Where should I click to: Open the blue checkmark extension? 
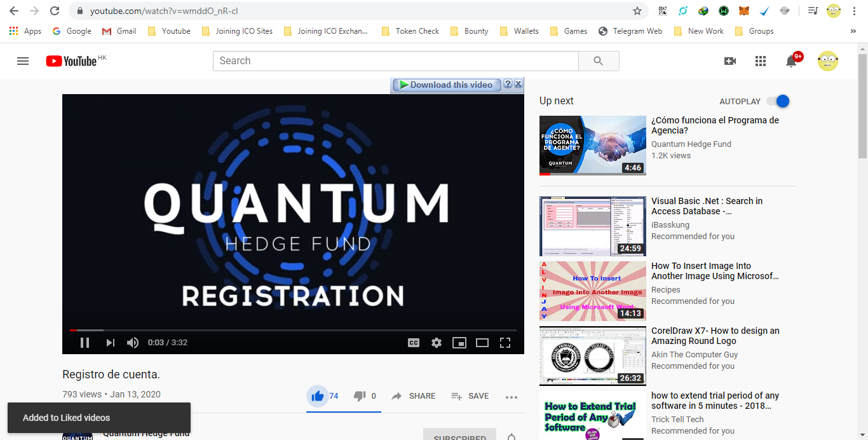[764, 11]
